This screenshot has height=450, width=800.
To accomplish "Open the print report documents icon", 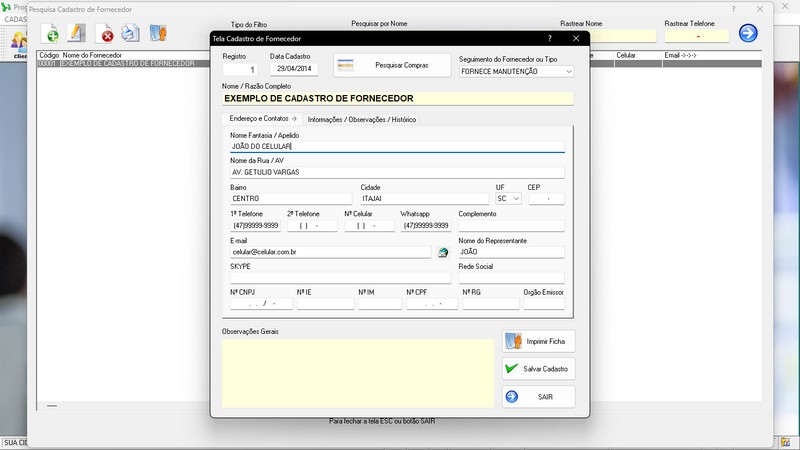I will 131,33.
